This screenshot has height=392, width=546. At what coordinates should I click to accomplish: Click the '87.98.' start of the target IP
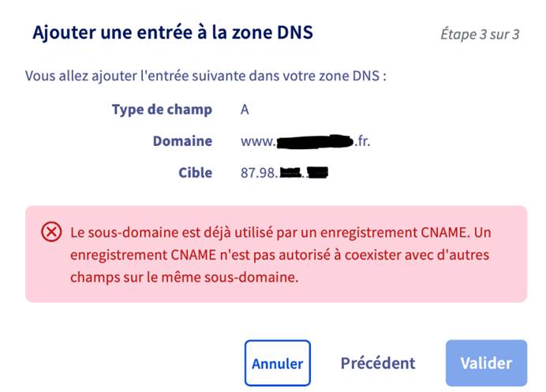(259, 173)
